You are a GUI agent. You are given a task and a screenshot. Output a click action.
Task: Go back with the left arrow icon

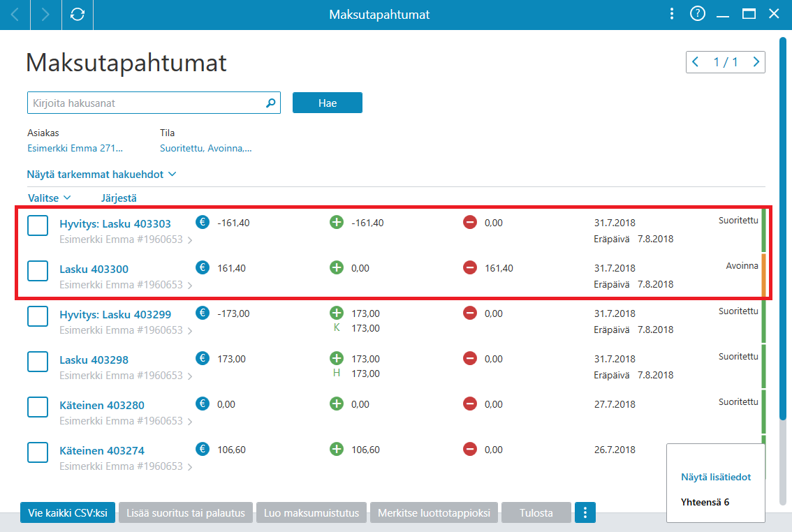(15, 15)
